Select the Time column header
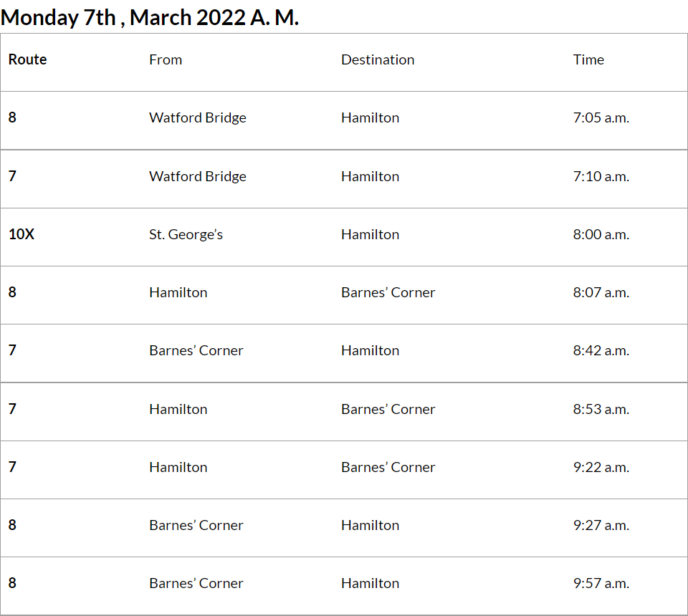Image resolution: width=688 pixels, height=616 pixels. [x=588, y=59]
